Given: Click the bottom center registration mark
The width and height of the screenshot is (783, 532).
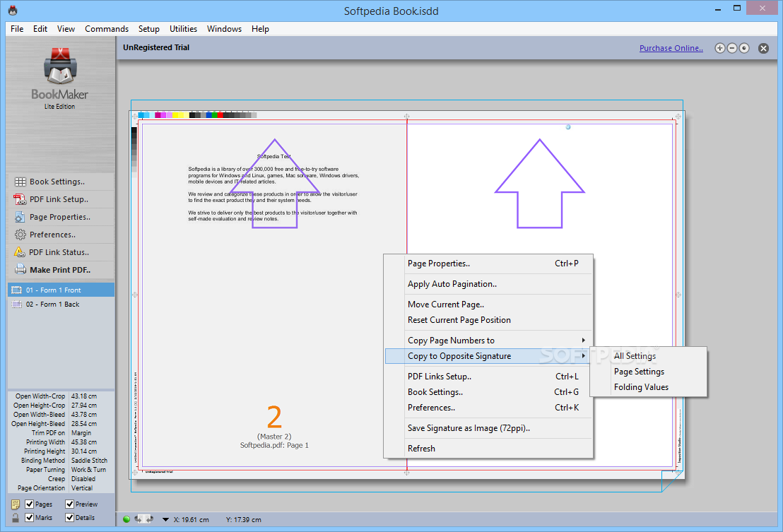Looking at the screenshot, I should [x=407, y=472].
